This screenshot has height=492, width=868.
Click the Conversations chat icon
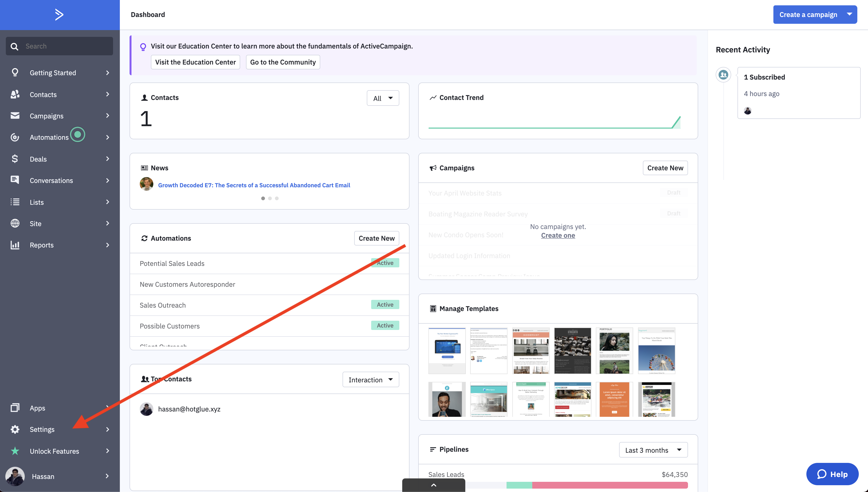(15, 180)
